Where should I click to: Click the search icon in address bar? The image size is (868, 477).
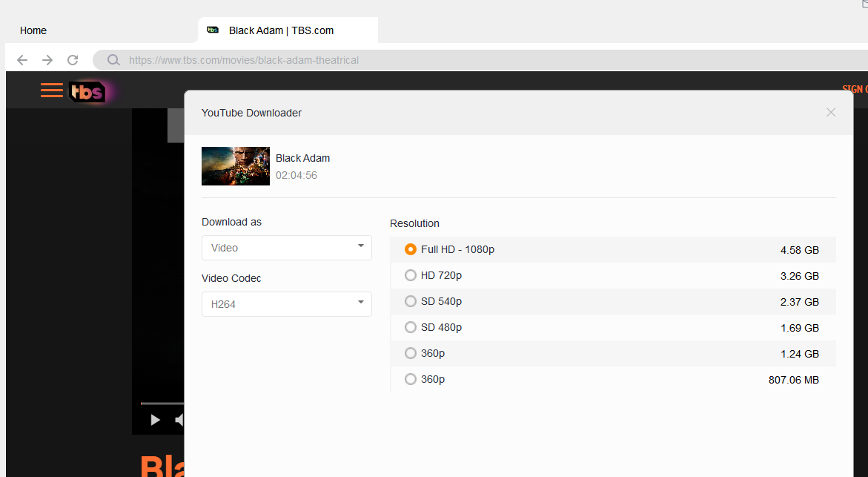[x=113, y=60]
